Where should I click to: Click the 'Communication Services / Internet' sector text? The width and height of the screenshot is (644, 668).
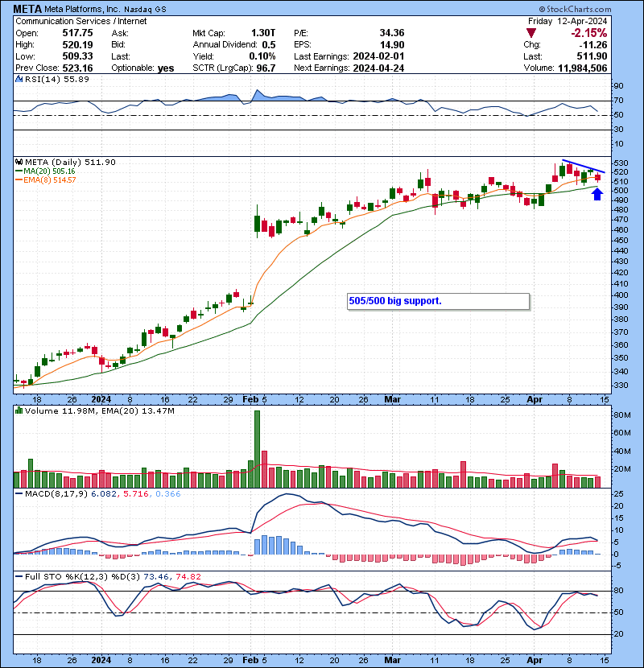pyautogui.click(x=80, y=21)
